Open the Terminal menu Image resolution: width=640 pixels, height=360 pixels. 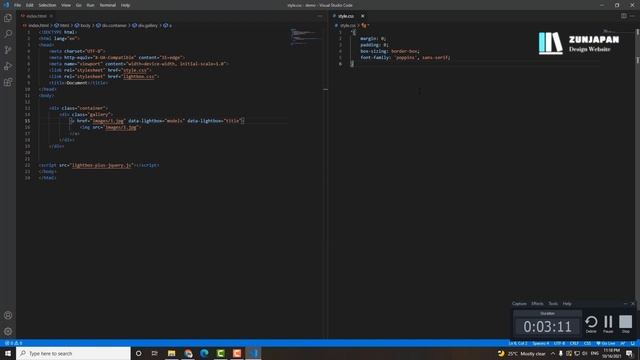(107, 5)
